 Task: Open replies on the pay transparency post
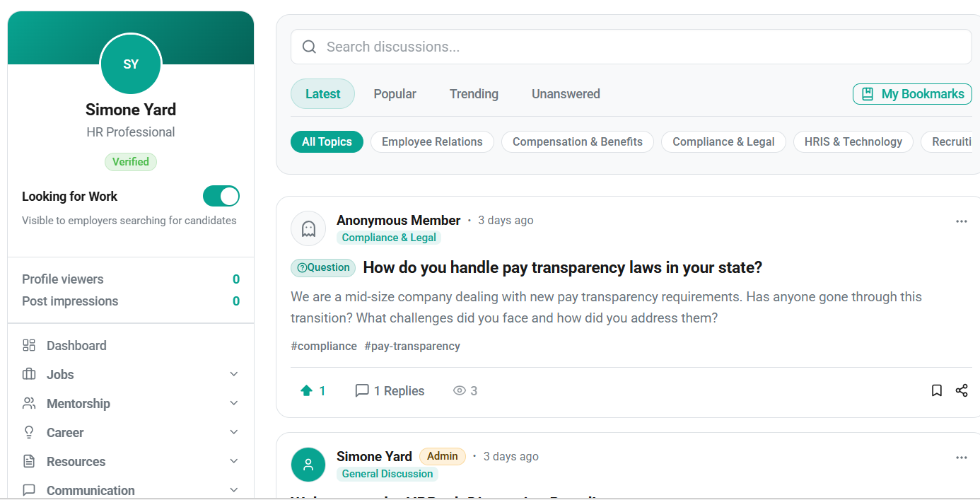(x=390, y=390)
